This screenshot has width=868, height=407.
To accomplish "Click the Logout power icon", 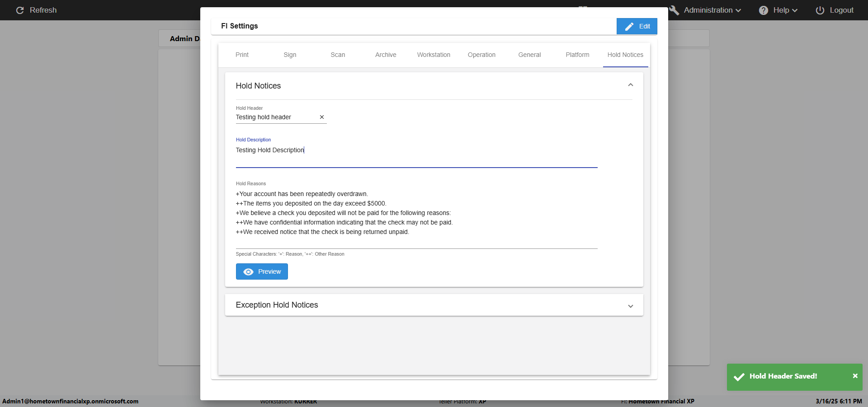I will pyautogui.click(x=820, y=10).
